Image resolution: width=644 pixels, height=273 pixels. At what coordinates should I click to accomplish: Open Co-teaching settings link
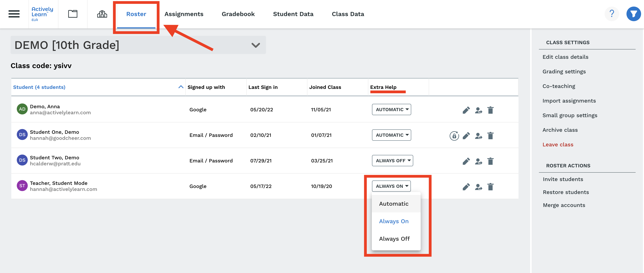[x=559, y=86]
